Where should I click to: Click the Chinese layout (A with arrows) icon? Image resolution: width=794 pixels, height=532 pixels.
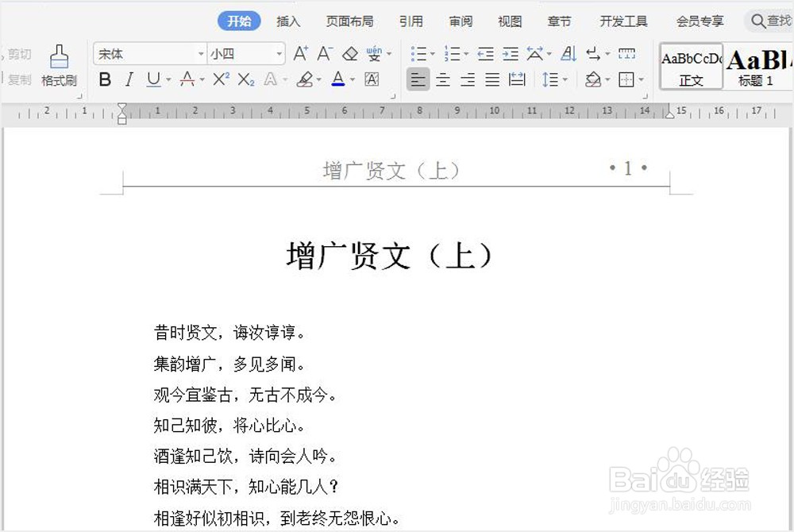534,54
